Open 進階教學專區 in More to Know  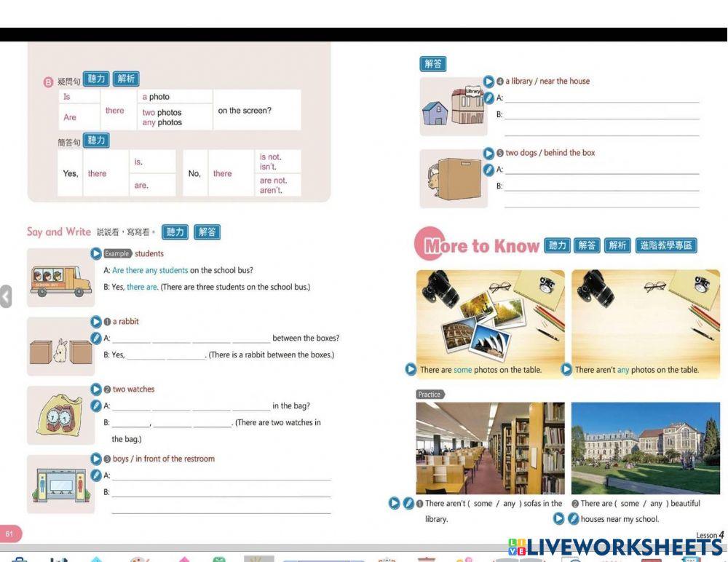pyautogui.click(x=665, y=245)
